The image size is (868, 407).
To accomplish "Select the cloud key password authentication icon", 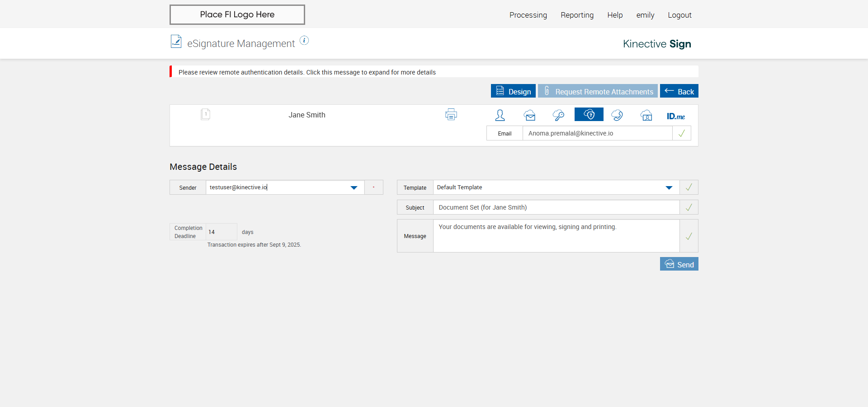I will [x=558, y=116].
